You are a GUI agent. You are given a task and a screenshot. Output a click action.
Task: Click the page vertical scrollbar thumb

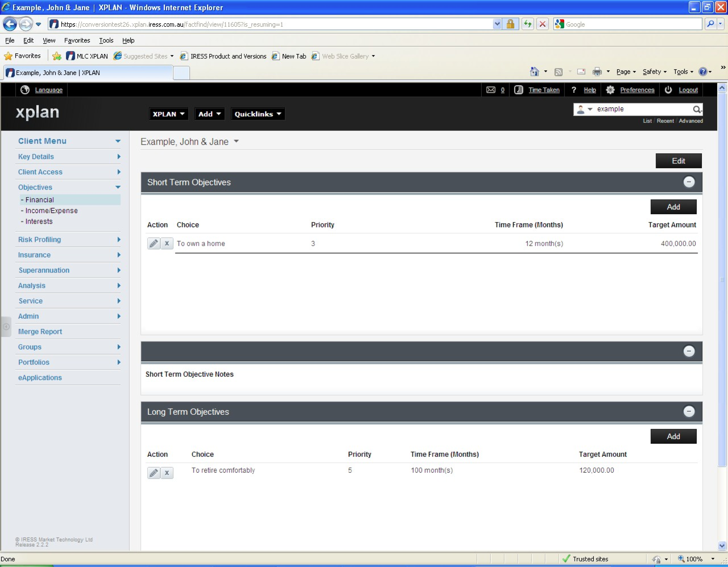point(722,279)
